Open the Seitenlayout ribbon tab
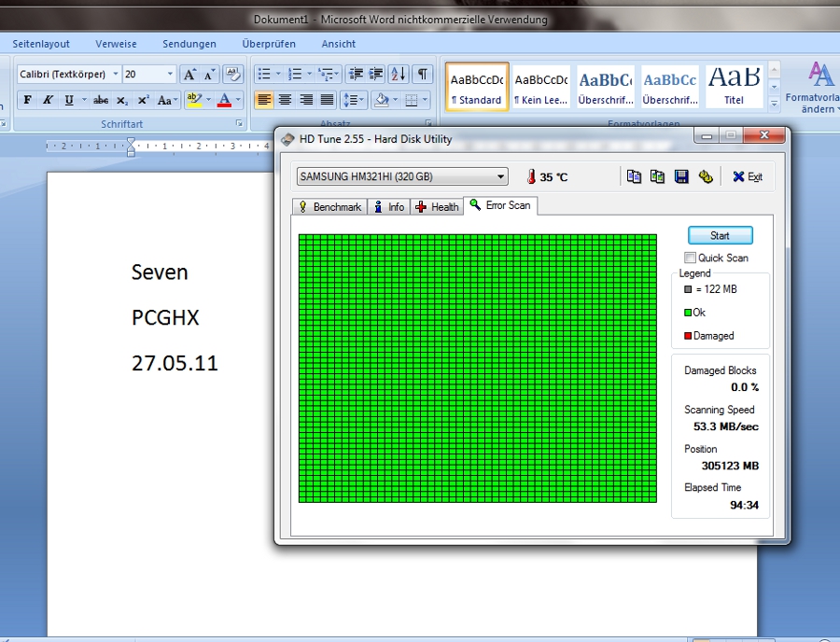840x642 pixels. pyautogui.click(x=41, y=44)
